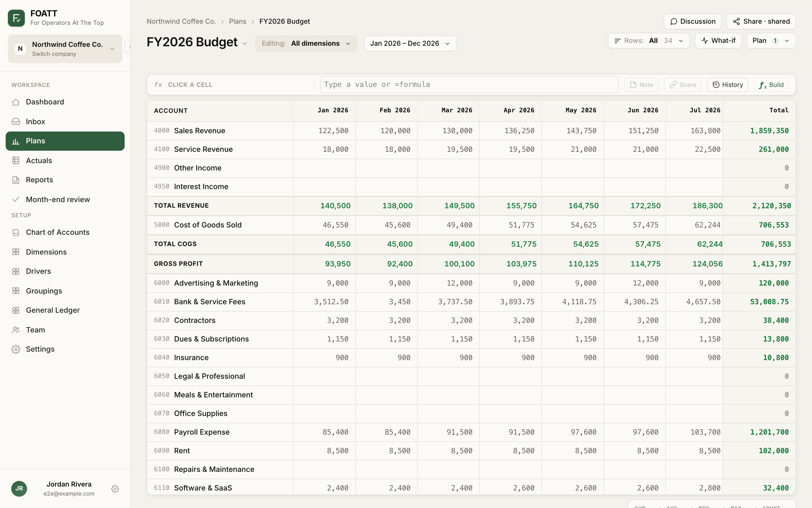812x508 pixels.
Task: Open the Reports section
Action: pos(65,180)
